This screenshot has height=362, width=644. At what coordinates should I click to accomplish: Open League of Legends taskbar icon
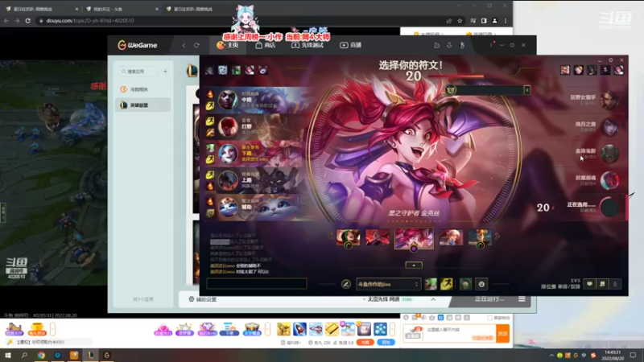(x=90, y=355)
